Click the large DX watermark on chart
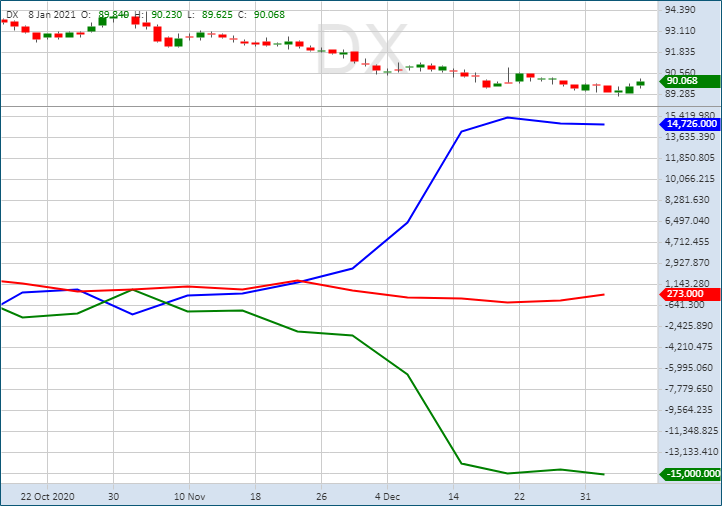722x506 pixels. (x=360, y=50)
